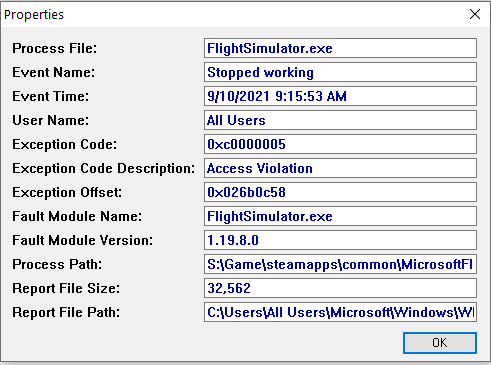
Task: Click the 'Report File Path:' label
Action: (66, 312)
